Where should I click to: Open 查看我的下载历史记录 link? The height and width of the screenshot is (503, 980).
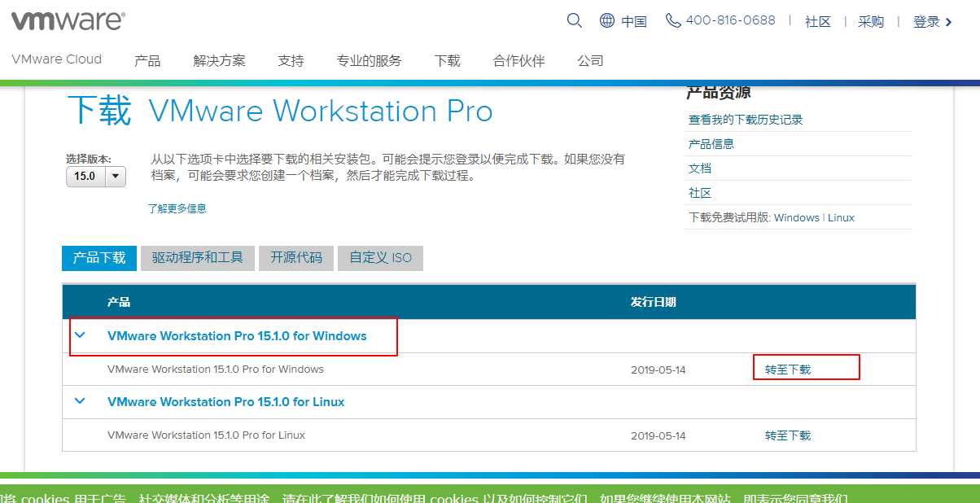pyautogui.click(x=746, y=120)
